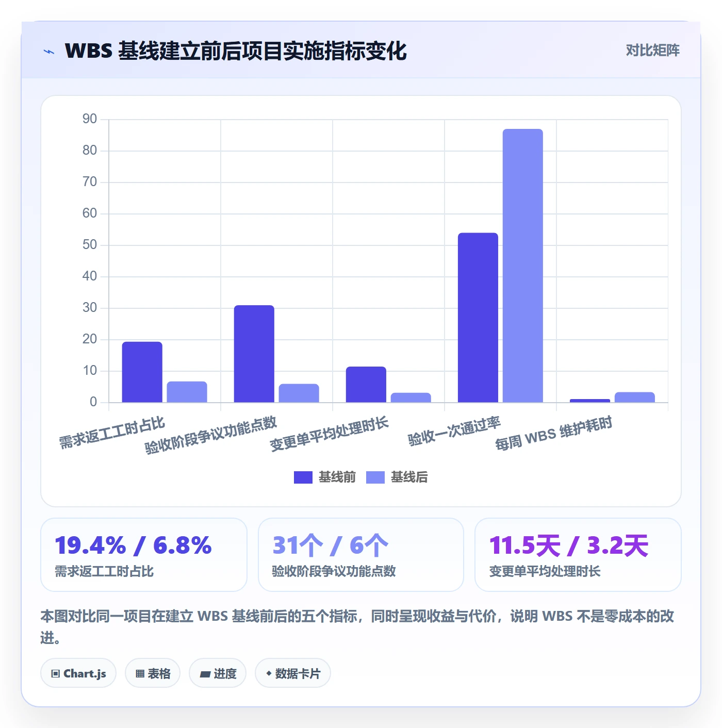This screenshot has width=722, height=728.
Task: Click the 进度 chip bar icon
Action: [x=205, y=674]
